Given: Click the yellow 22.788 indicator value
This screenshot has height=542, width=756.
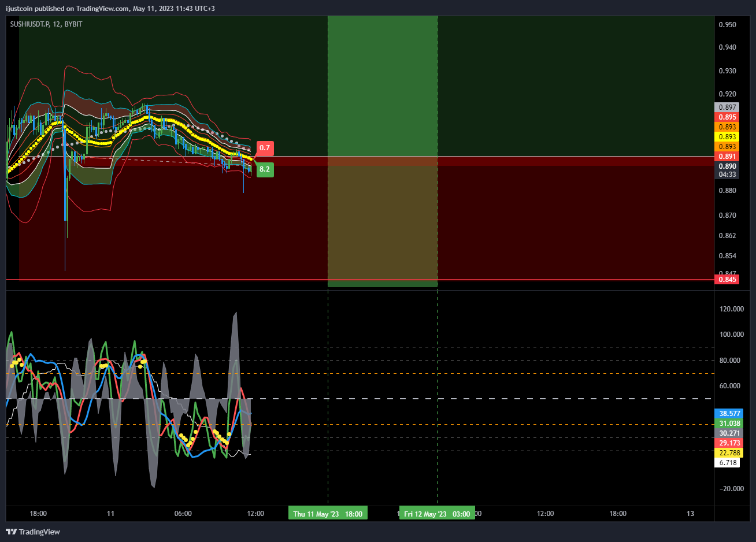Looking at the screenshot, I should 729,453.
